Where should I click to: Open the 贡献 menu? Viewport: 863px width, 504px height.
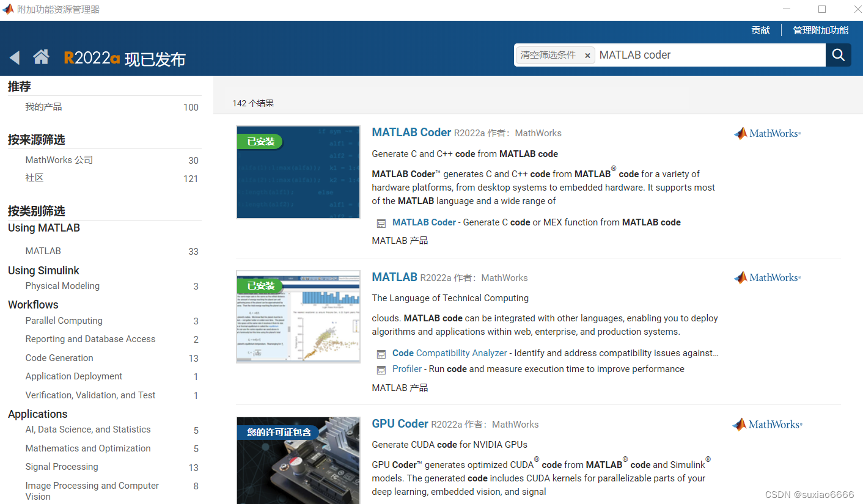(760, 30)
